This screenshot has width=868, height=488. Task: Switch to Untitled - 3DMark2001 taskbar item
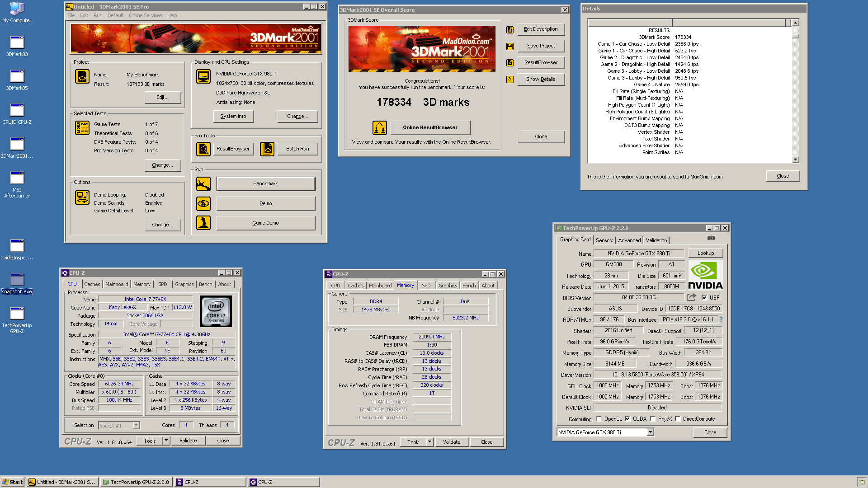pos(62,482)
